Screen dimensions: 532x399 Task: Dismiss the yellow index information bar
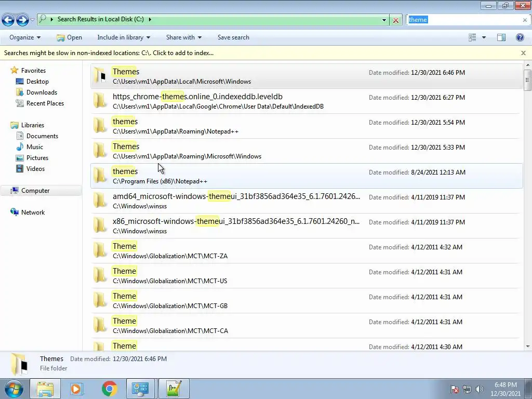[524, 53]
